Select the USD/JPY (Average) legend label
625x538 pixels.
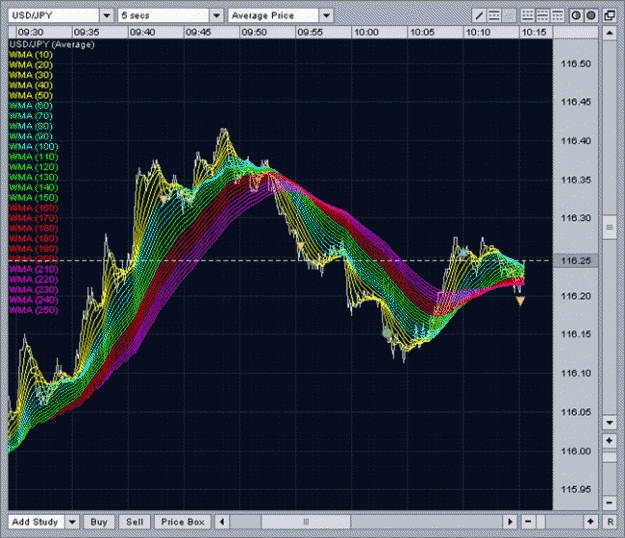[52, 44]
